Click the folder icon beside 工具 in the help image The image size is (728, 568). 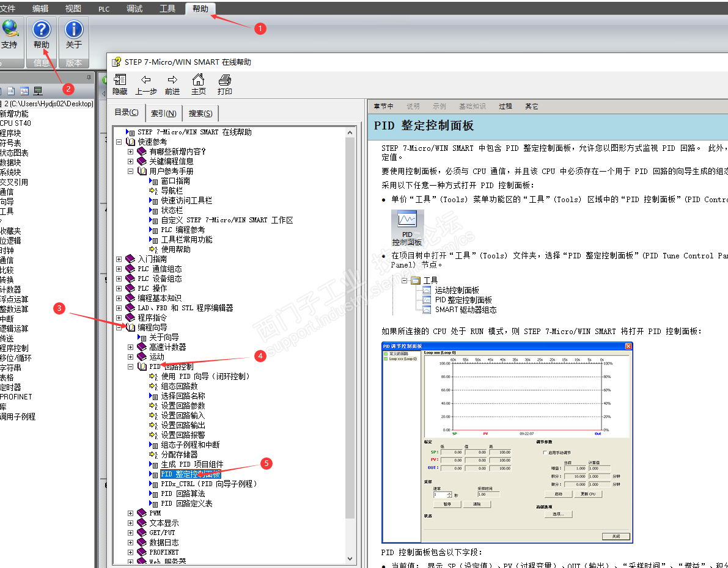pyautogui.click(x=416, y=280)
